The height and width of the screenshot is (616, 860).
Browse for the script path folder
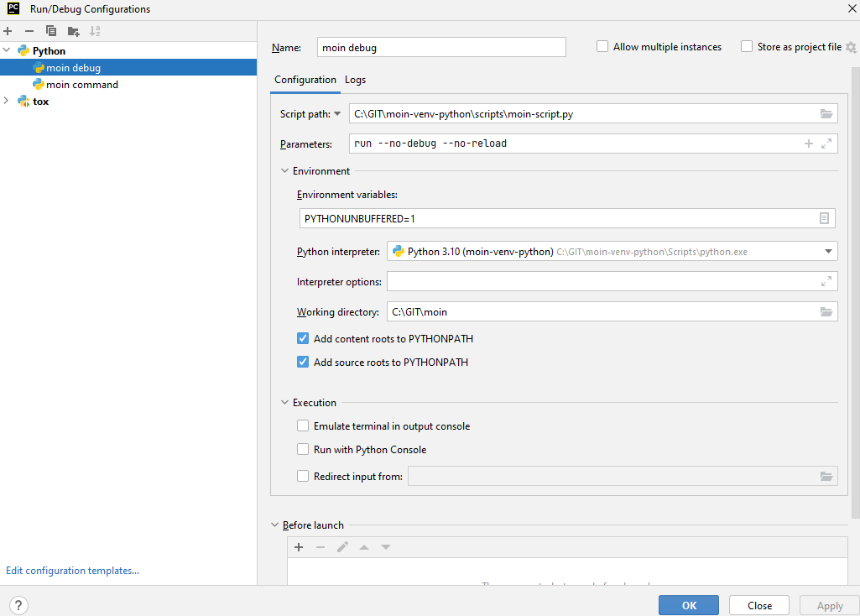coord(826,114)
